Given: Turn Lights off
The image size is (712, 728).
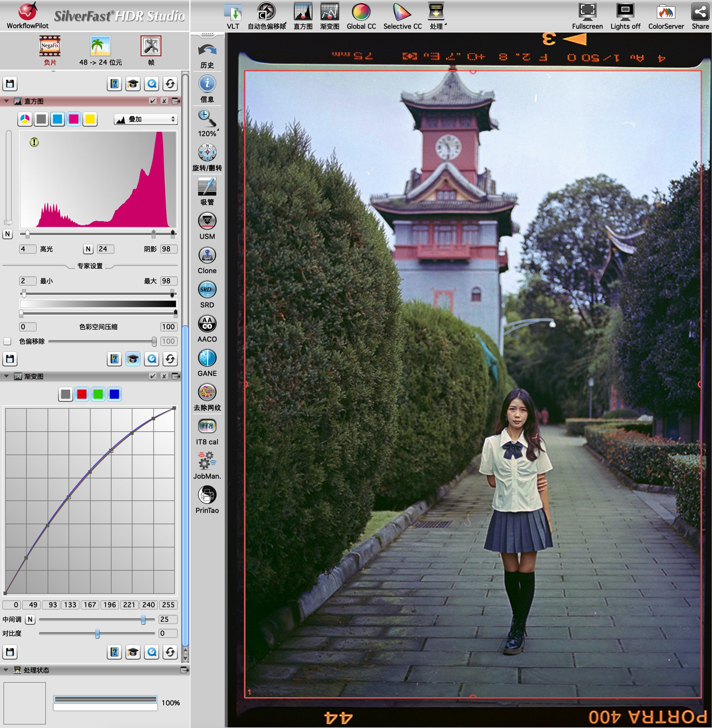Looking at the screenshot, I should [625, 13].
